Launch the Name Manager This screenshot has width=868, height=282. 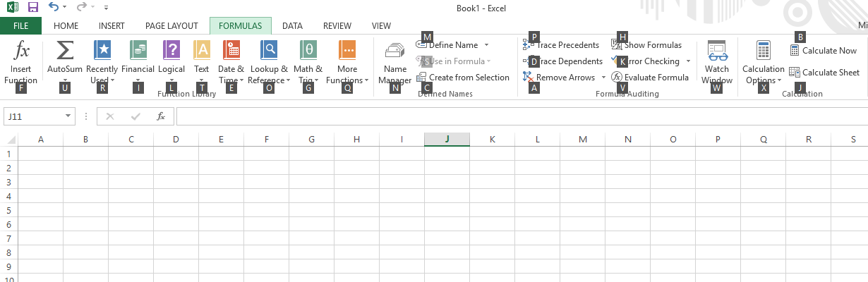[394, 63]
